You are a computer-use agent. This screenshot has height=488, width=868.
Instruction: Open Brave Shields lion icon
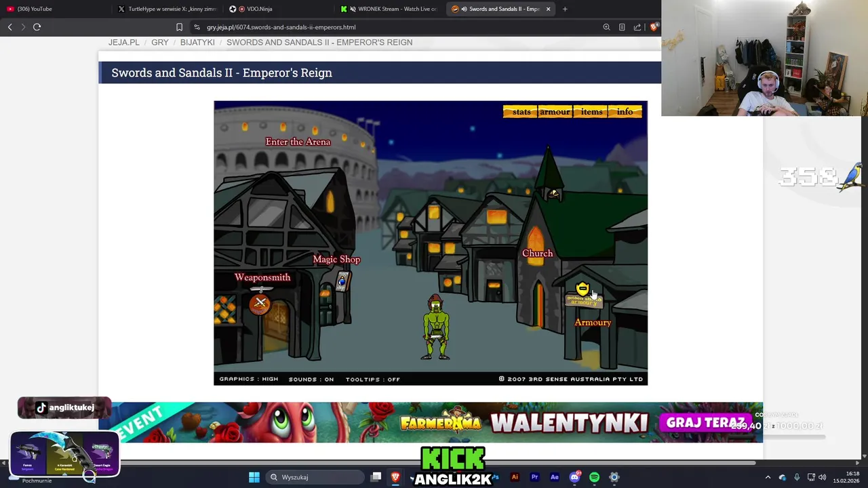(x=654, y=27)
